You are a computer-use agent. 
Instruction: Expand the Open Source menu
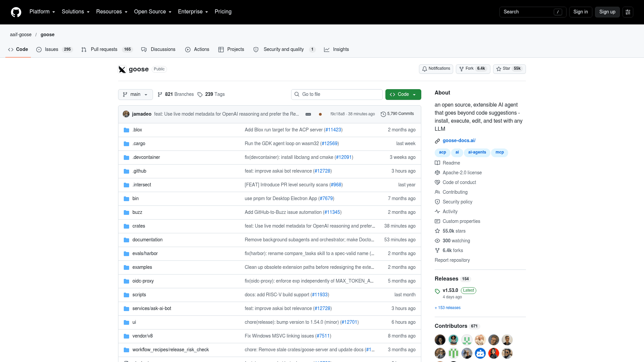click(153, 12)
